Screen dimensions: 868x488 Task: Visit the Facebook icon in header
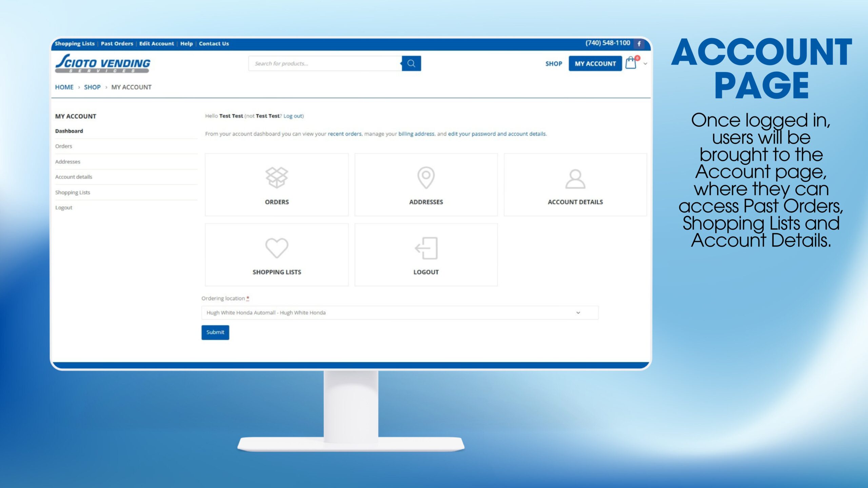[639, 44]
